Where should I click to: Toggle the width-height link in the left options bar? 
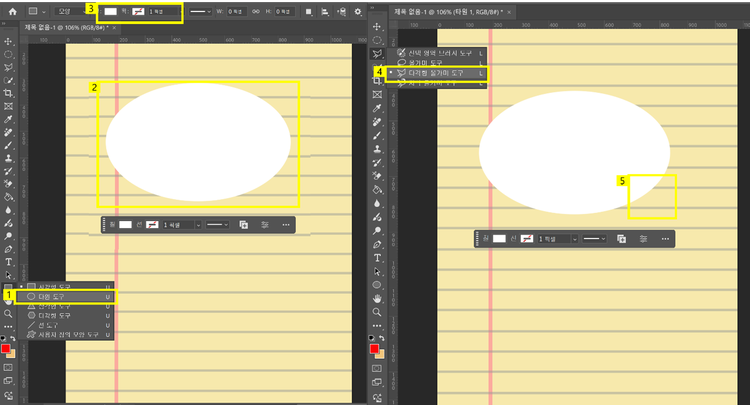coord(256,11)
